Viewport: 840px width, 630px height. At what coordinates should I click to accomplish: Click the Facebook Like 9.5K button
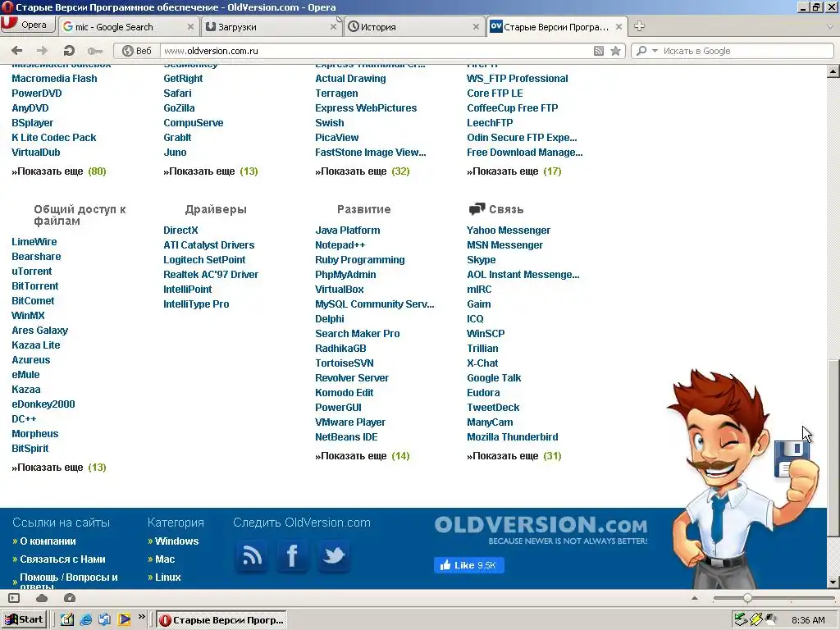coord(468,565)
